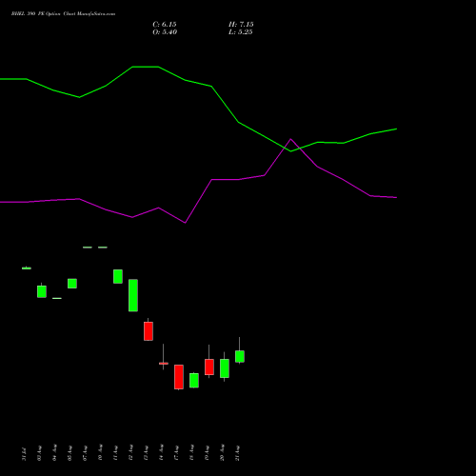Click the 20 Aug date label
Viewport: 476px width, 476px height.
[222, 452]
